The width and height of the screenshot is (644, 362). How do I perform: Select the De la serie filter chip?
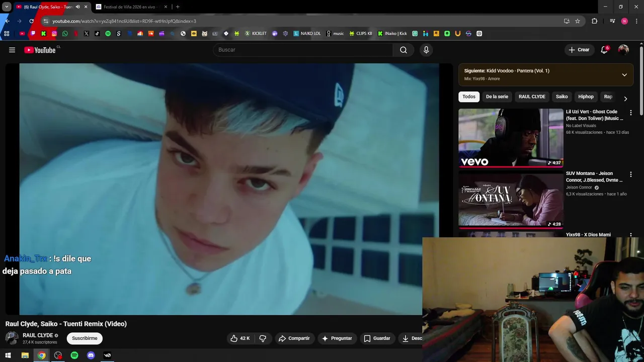coord(497,97)
